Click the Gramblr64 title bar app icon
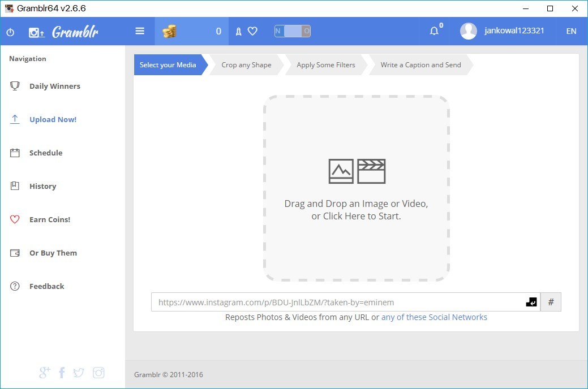The image size is (588, 389). 9,8
